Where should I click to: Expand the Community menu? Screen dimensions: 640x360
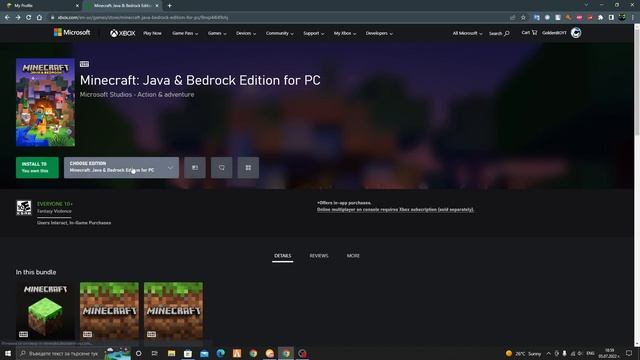280,33
